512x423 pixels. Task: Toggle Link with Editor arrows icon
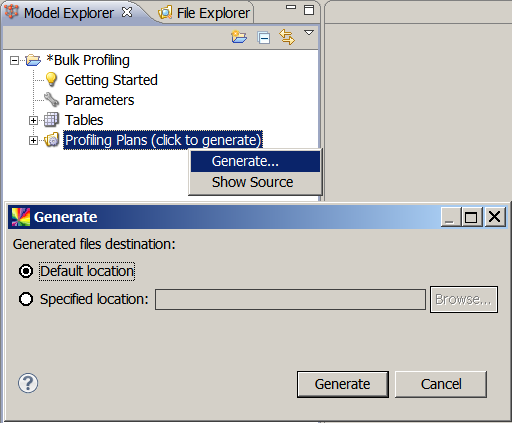(287, 37)
